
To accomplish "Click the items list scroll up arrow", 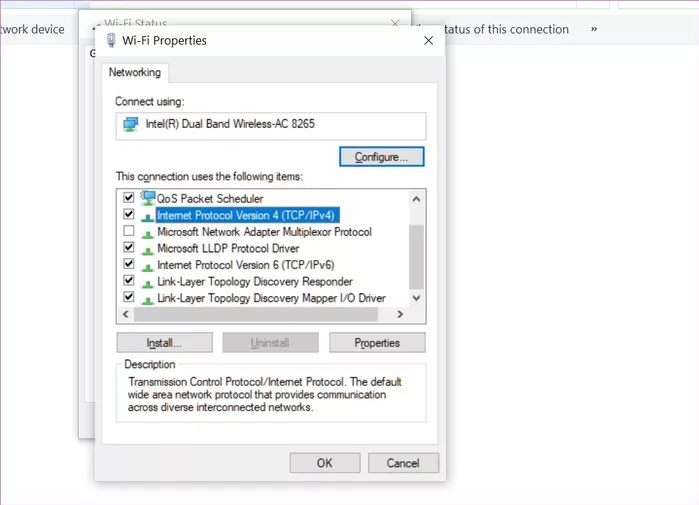I will pyautogui.click(x=416, y=199).
